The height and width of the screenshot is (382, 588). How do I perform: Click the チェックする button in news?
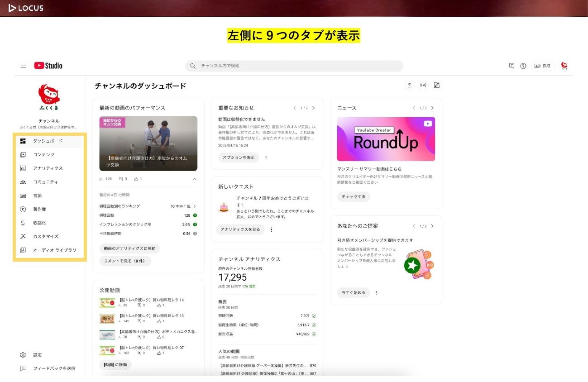click(x=353, y=197)
